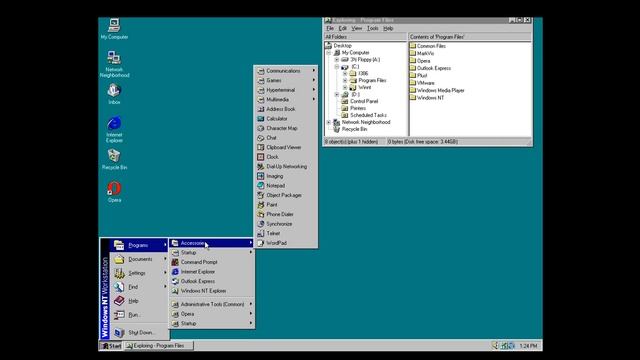Launch Windows NT Explorer from Programs menu

coord(211,291)
